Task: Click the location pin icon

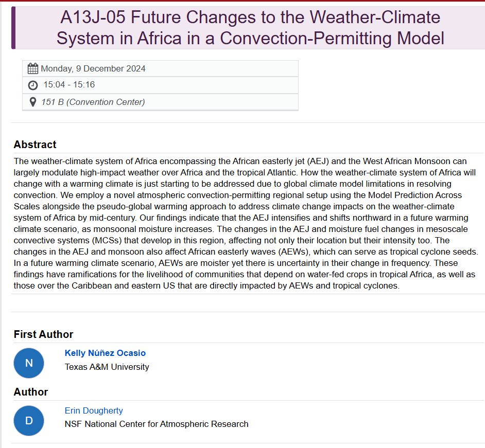Action: tap(32, 102)
